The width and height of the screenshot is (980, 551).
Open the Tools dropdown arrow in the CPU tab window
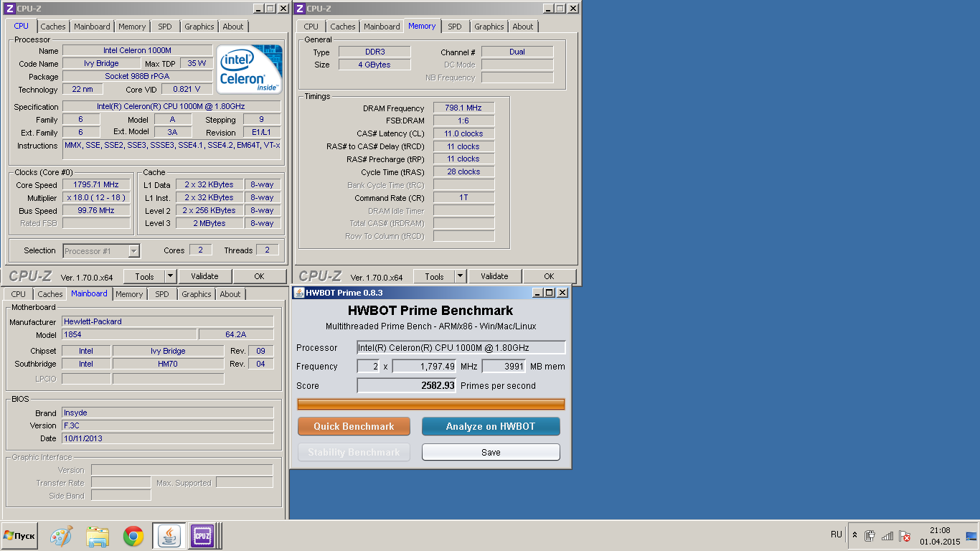tap(170, 276)
